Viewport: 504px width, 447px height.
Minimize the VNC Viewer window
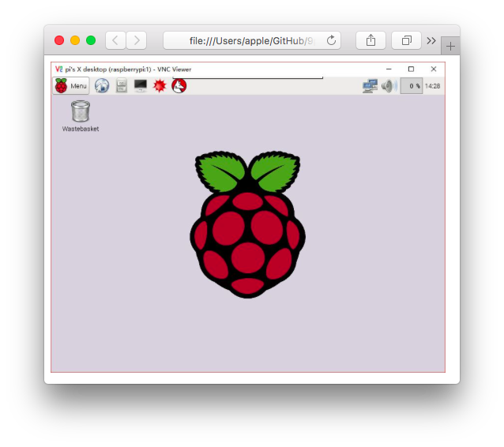point(389,69)
